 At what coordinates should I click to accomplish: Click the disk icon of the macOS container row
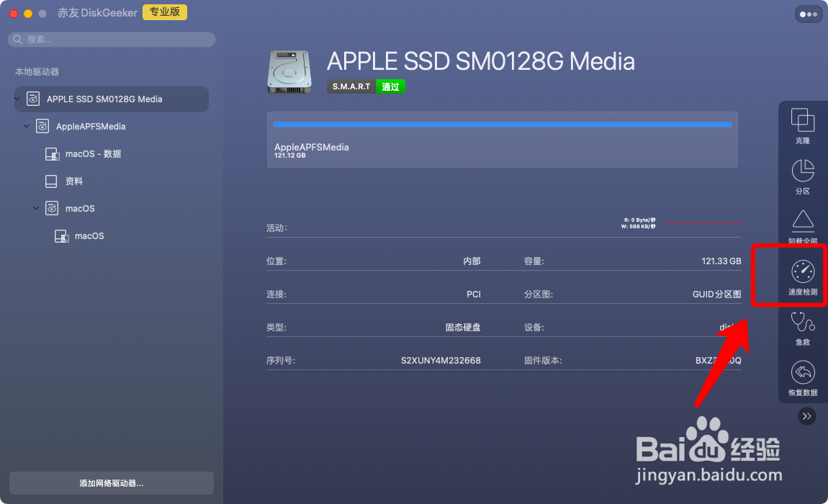[52, 208]
